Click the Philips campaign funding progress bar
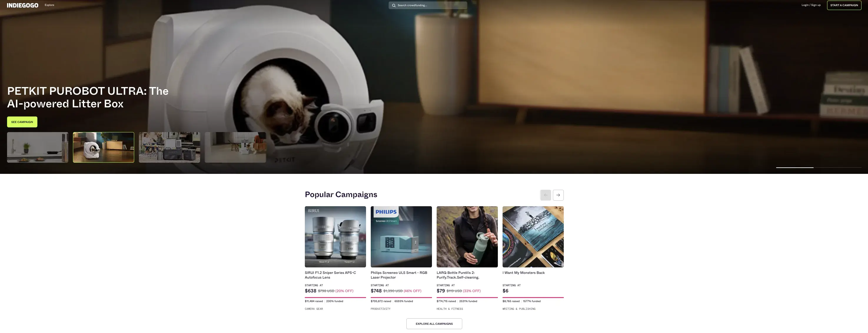This screenshot has width=868, height=333. (x=401, y=297)
